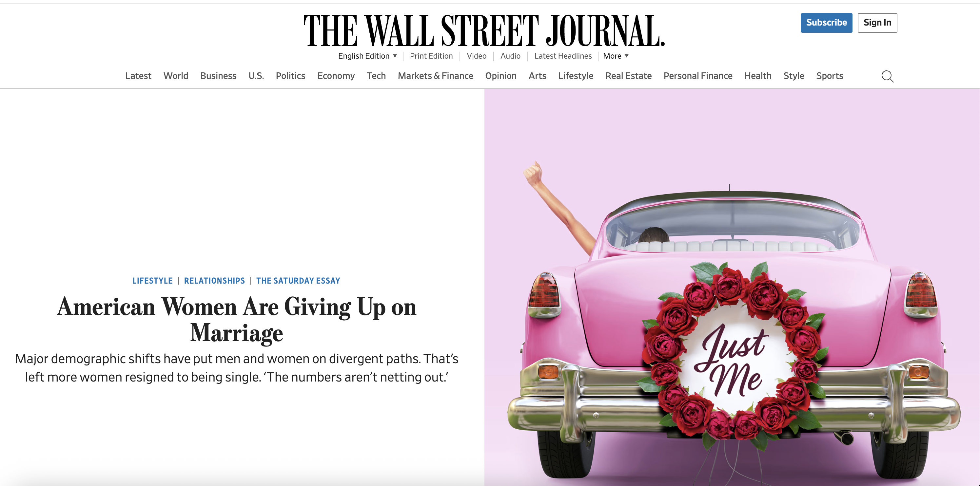
Task: Go to the Politics section
Action: [x=290, y=76]
